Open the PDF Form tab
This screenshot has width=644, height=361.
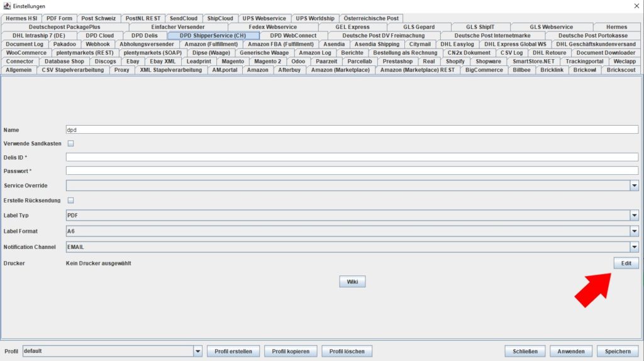pos(59,18)
